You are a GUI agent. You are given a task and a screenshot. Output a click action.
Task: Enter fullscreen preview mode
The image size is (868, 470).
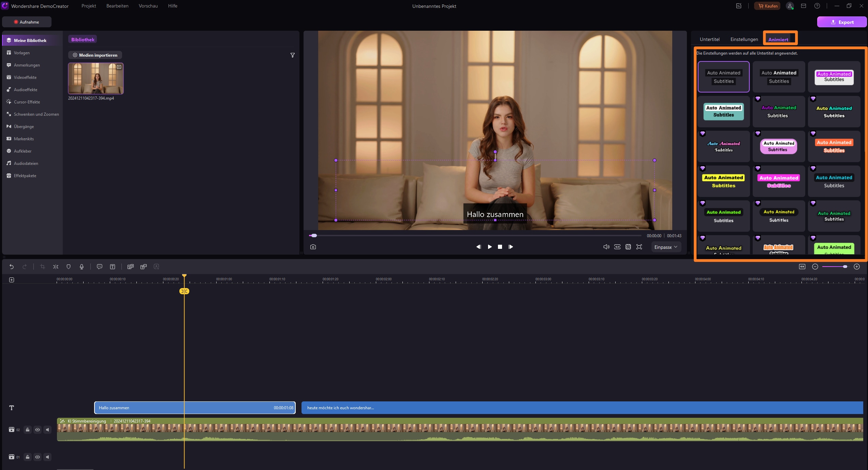pyautogui.click(x=639, y=247)
